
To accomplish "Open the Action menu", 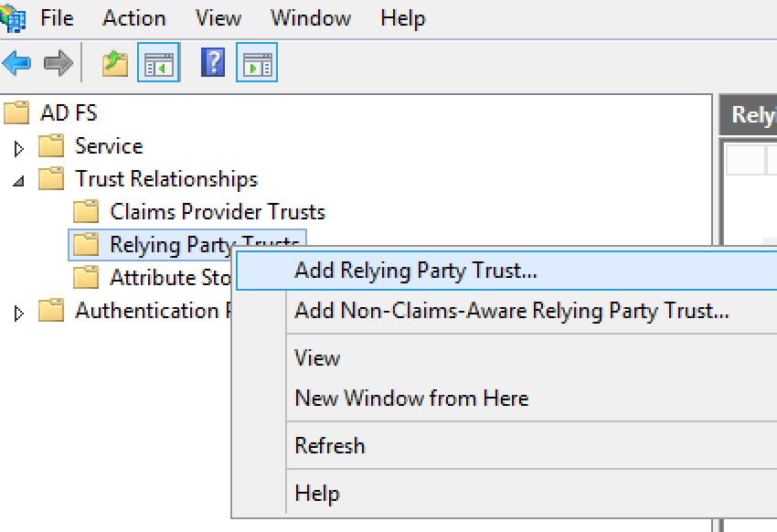I will tap(134, 18).
